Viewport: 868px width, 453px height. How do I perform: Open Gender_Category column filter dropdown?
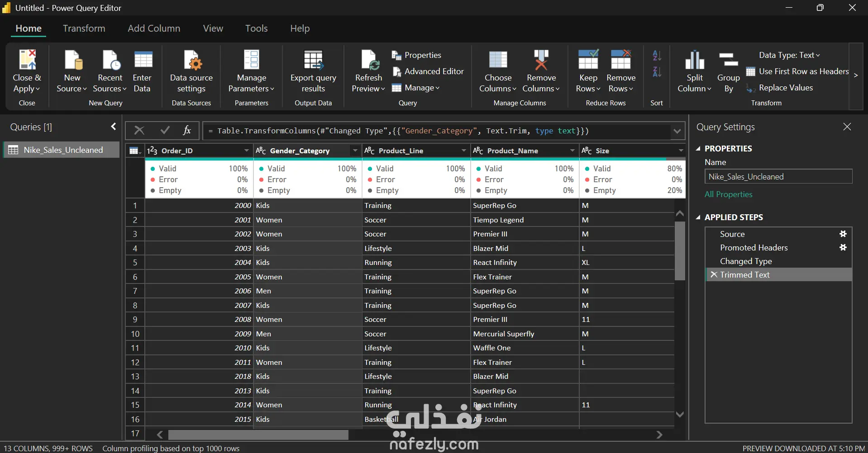pos(355,151)
